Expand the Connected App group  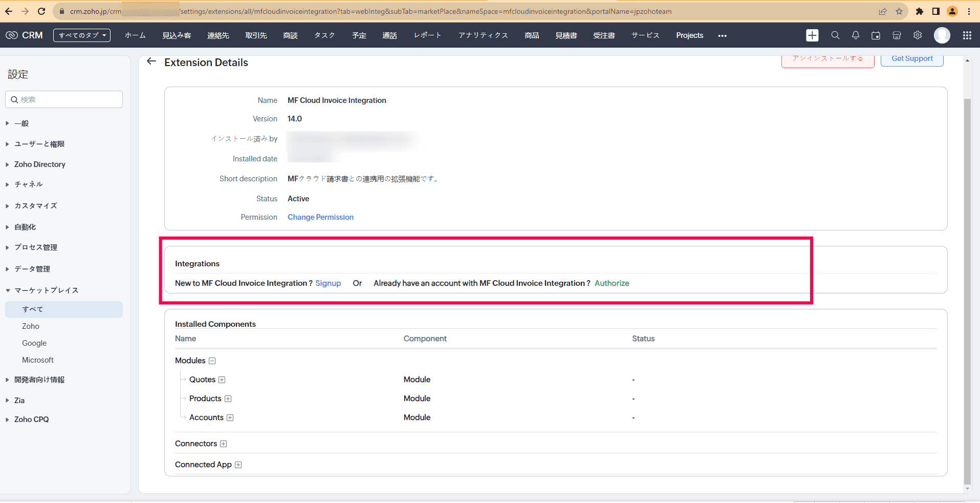[238, 465]
